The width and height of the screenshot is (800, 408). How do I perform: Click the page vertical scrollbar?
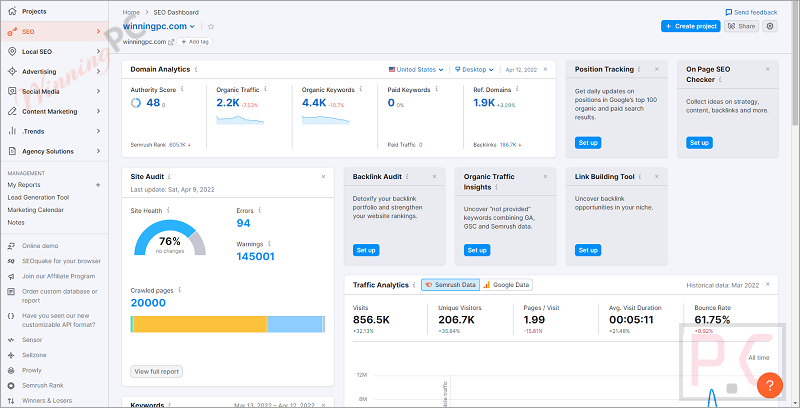click(795, 61)
